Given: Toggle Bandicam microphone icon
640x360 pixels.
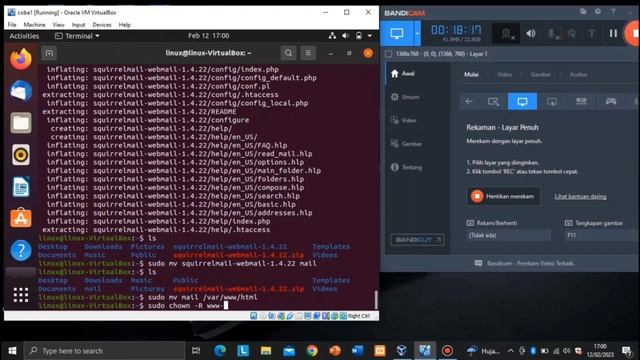Looking at the screenshot, I should click(553, 34).
